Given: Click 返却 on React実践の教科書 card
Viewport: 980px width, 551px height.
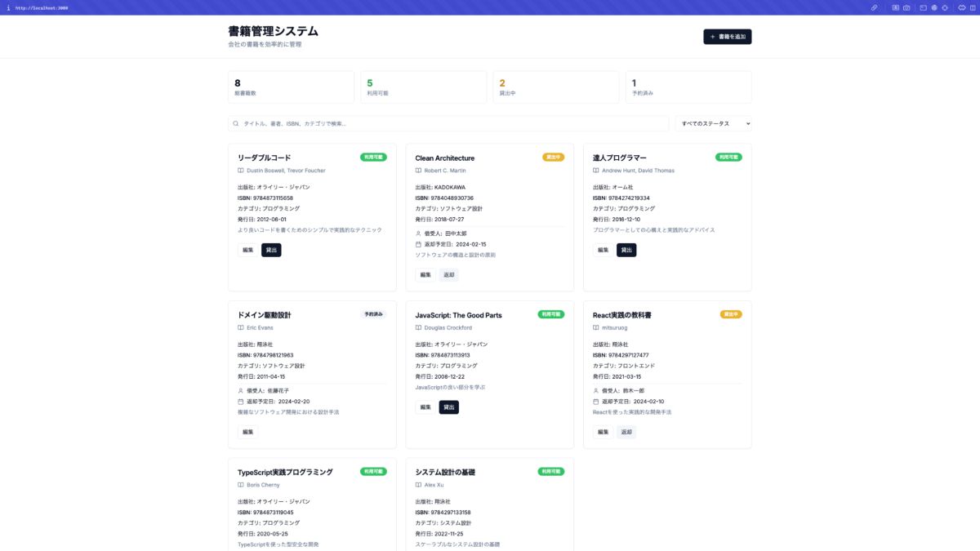Looking at the screenshot, I should (x=626, y=432).
